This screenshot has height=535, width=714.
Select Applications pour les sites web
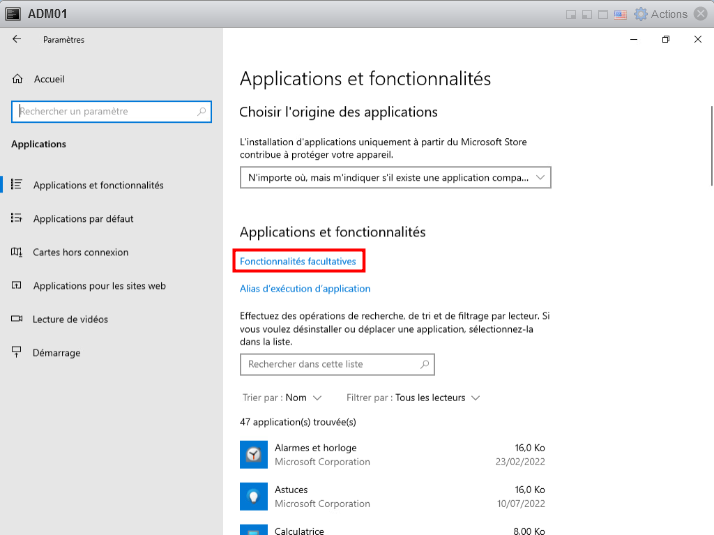click(x=98, y=286)
